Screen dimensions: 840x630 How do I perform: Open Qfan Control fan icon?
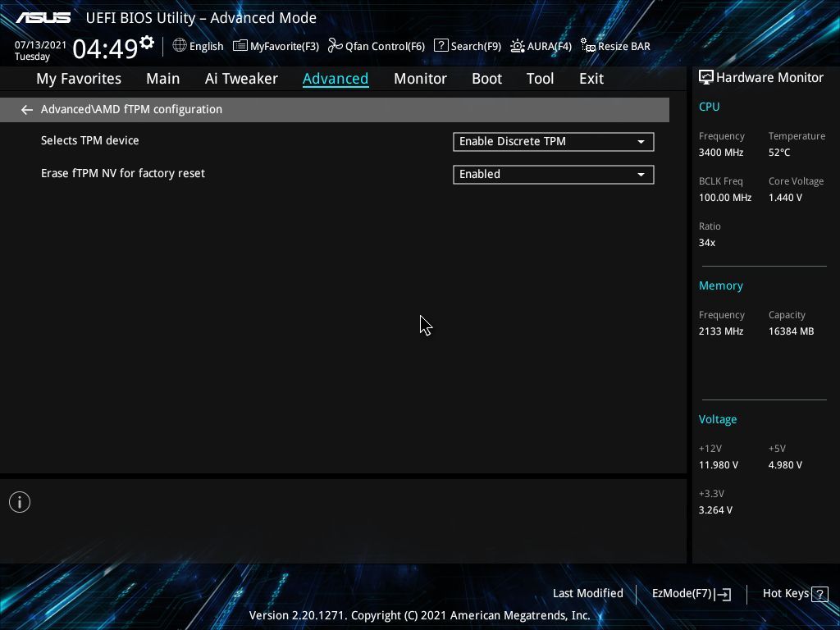click(336, 46)
